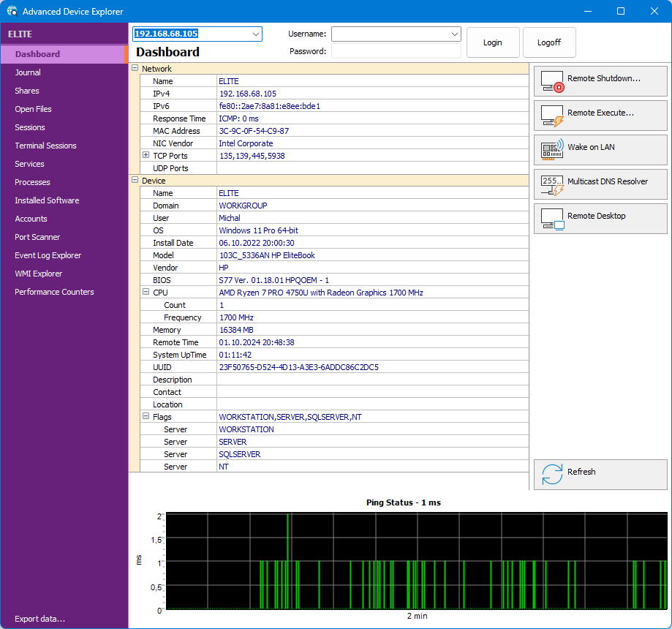Click the Remote Shutdown computer icon
672x629 pixels.
coord(552,81)
